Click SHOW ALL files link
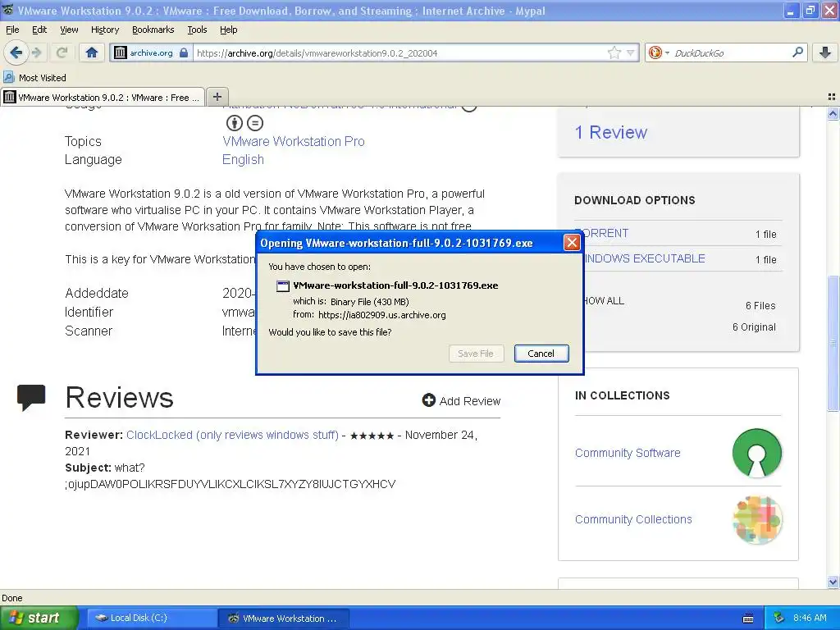The height and width of the screenshot is (630, 840). [x=604, y=301]
